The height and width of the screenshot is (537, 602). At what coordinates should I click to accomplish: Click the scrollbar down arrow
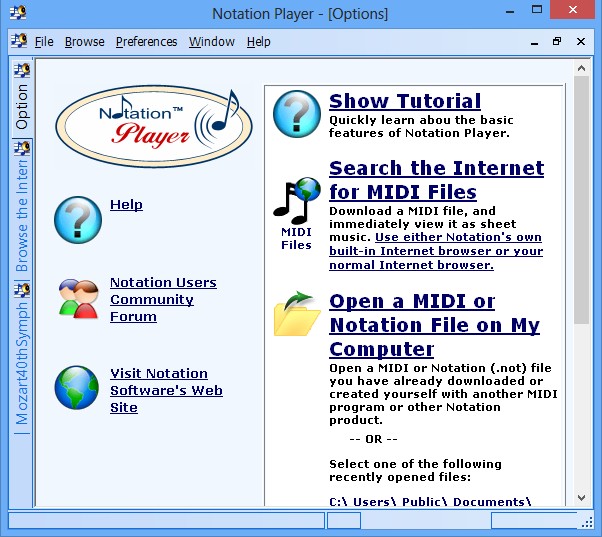581,498
